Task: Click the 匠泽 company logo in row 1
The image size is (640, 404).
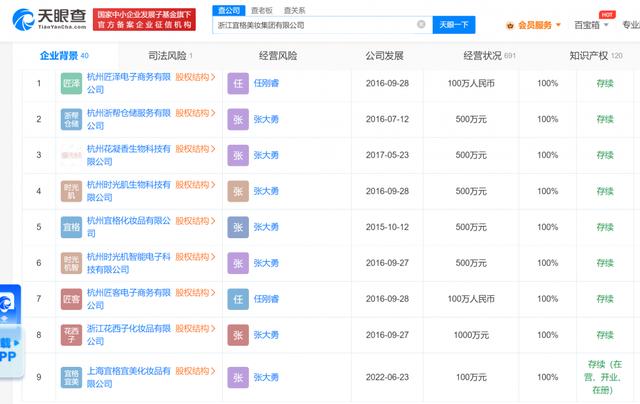Action: click(x=72, y=83)
